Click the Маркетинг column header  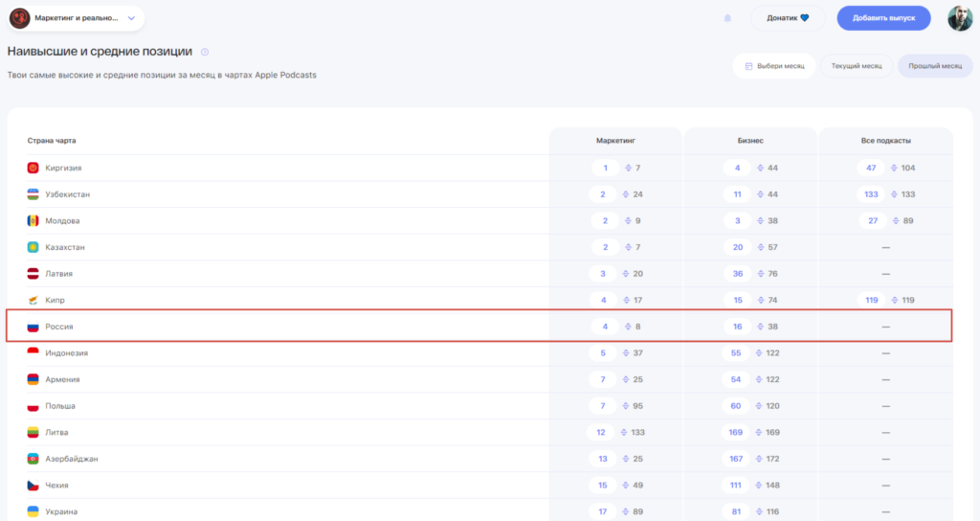(615, 141)
